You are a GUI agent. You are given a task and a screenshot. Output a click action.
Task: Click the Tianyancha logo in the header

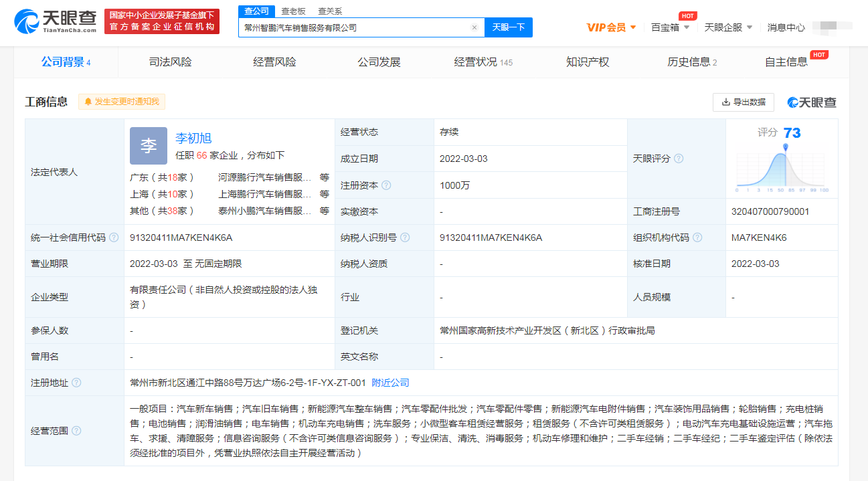(x=55, y=21)
